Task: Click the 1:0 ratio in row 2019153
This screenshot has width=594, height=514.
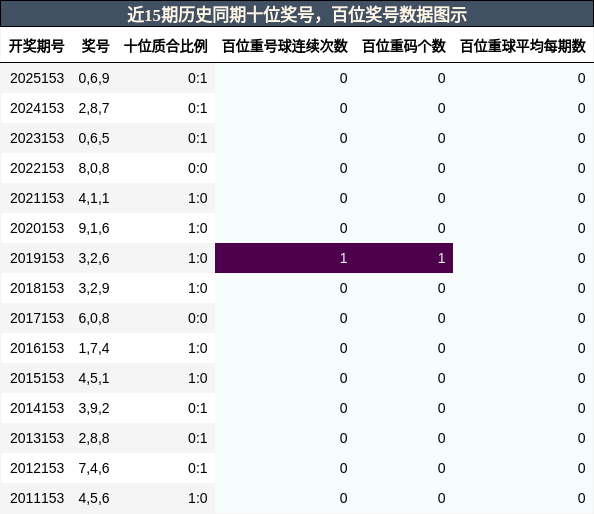Action: coord(198,258)
